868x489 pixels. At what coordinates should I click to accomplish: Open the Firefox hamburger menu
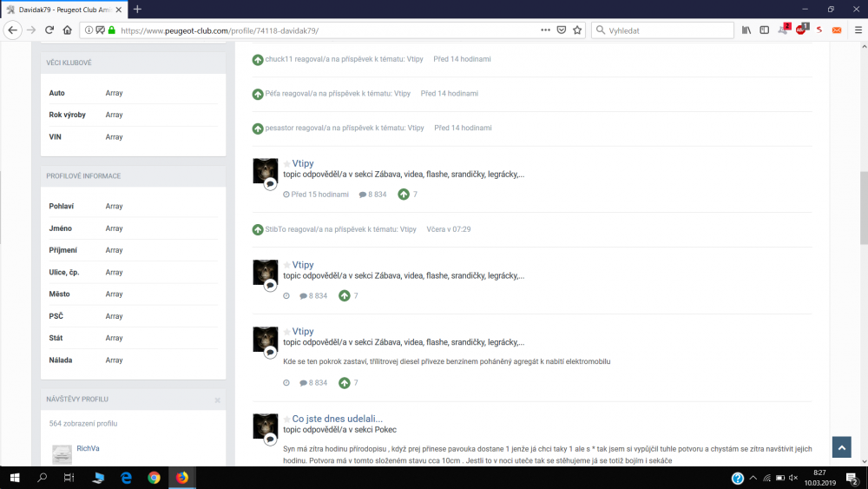point(858,30)
